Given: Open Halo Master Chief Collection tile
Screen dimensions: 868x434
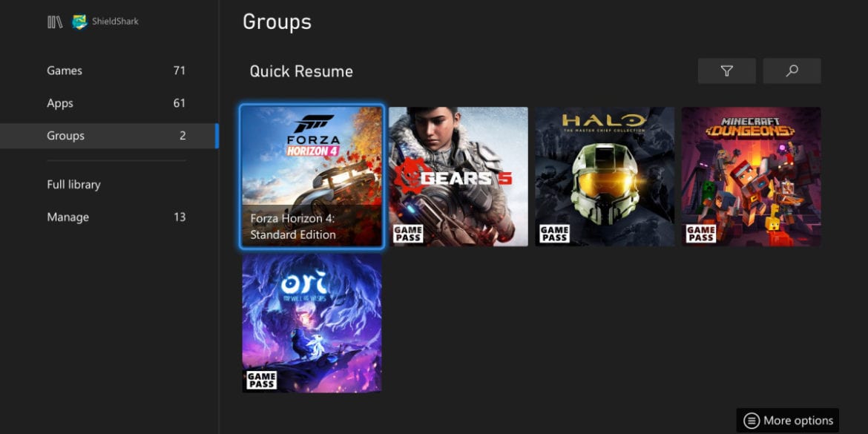Looking at the screenshot, I should (x=605, y=177).
